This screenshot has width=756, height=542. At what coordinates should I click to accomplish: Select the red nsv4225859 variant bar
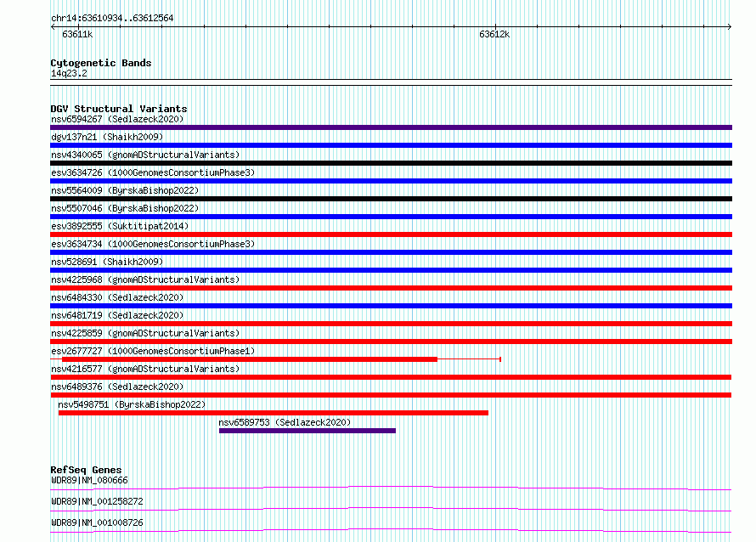(391, 342)
